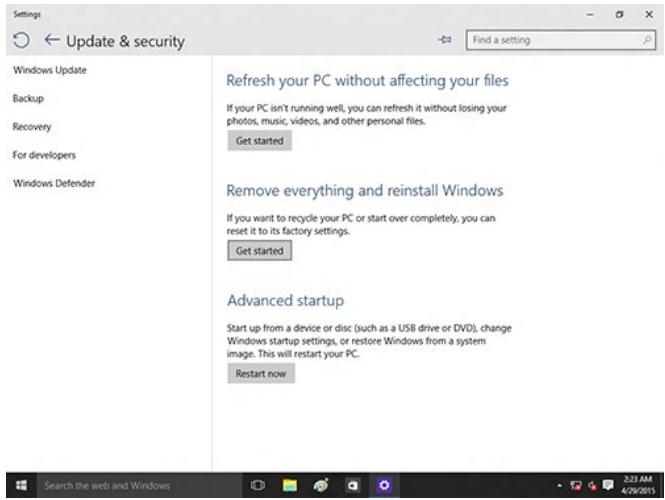Get started with Refresh your PC
The height and width of the screenshot is (500, 665).
(x=260, y=140)
